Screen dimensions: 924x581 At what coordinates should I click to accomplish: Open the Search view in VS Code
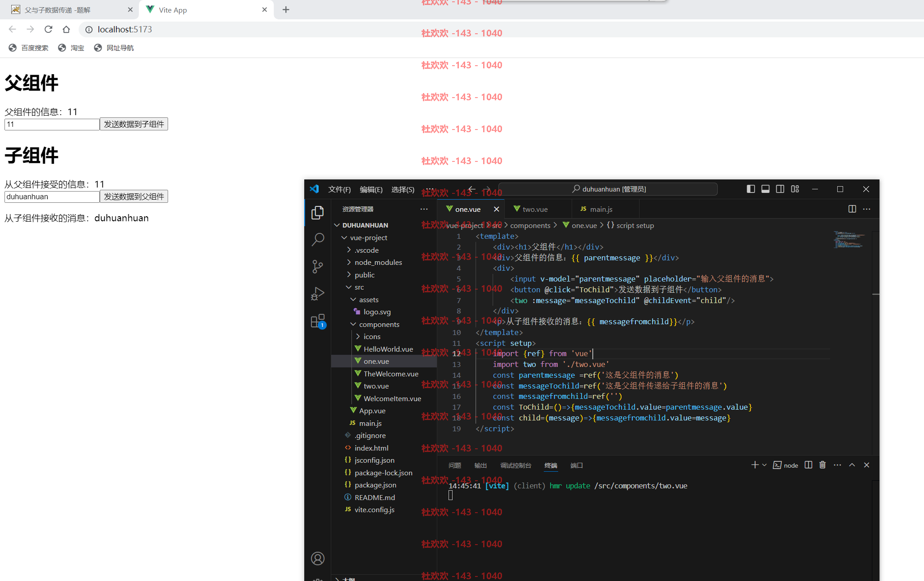pyautogui.click(x=318, y=239)
